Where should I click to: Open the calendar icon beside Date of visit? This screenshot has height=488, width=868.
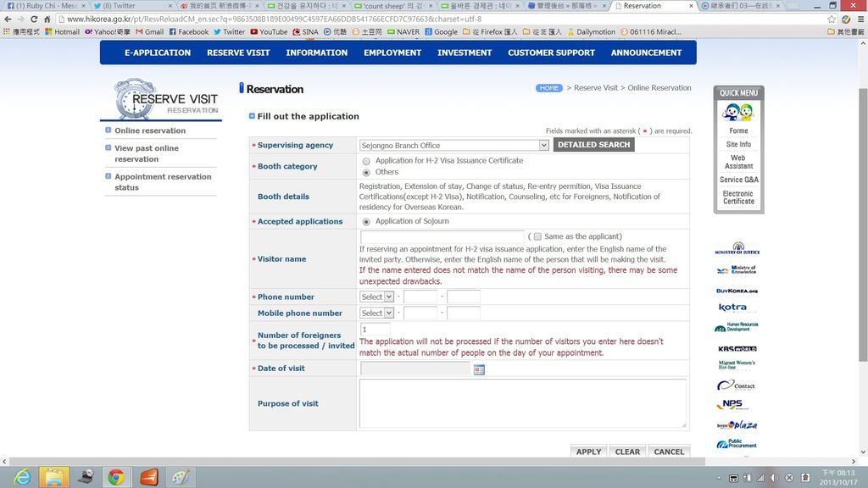coord(479,369)
